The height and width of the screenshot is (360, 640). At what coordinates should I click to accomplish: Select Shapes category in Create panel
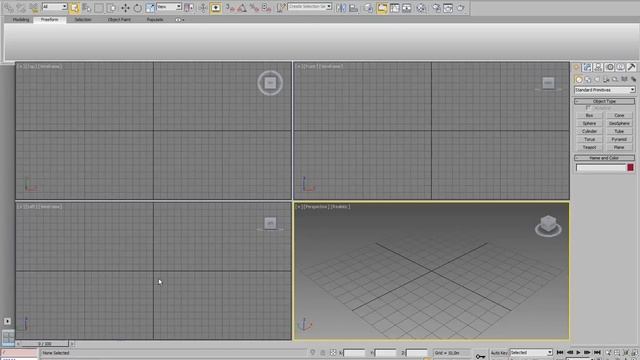(x=588, y=80)
